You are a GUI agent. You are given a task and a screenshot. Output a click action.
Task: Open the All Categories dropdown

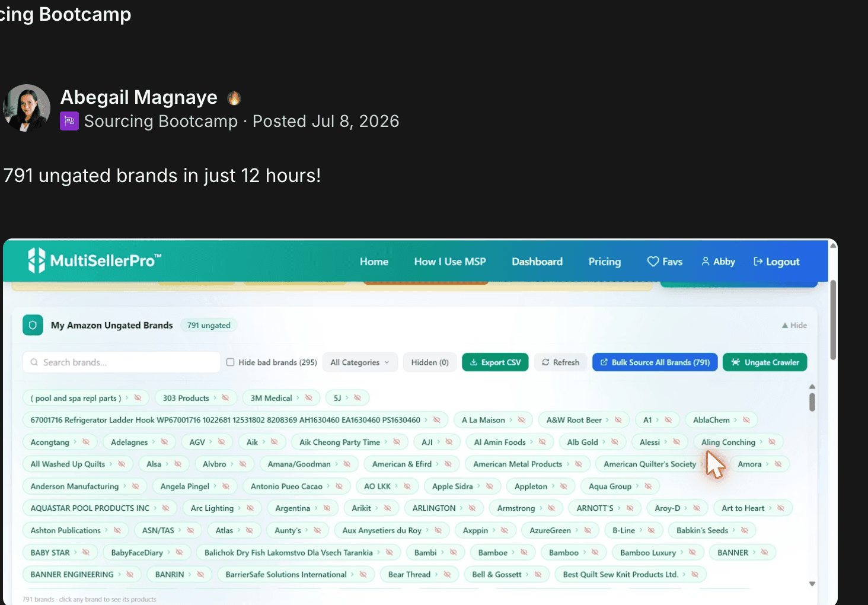click(360, 362)
